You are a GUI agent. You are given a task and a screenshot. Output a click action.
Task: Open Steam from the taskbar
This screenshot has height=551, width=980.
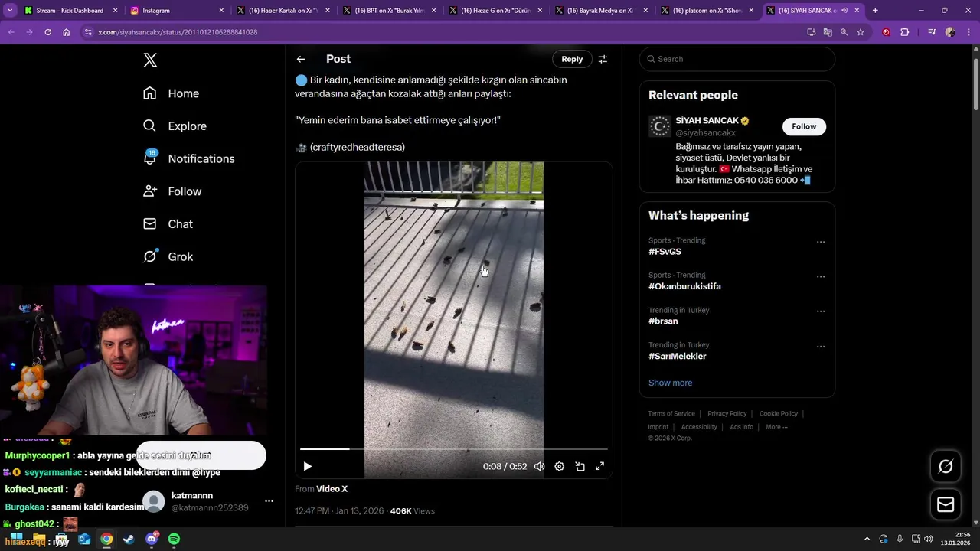pyautogui.click(x=129, y=540)
